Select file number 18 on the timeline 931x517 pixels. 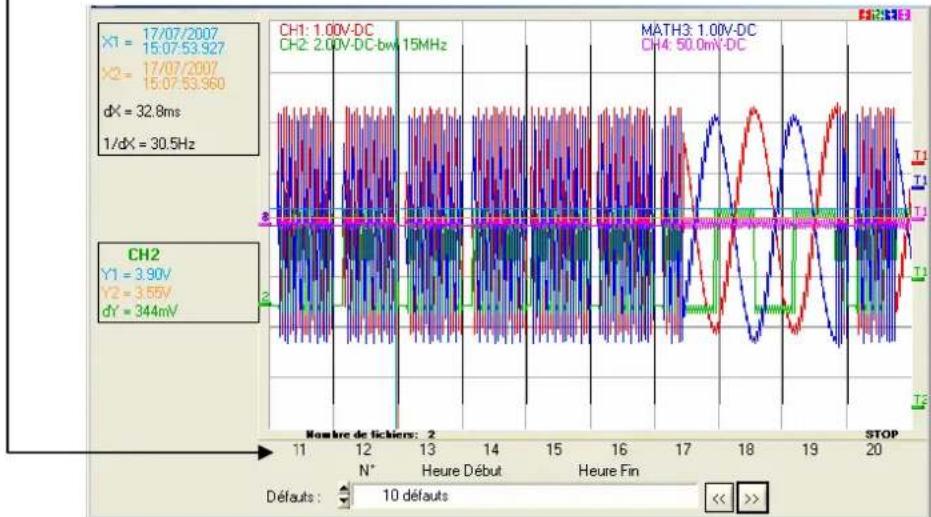[x=746, y=450]
